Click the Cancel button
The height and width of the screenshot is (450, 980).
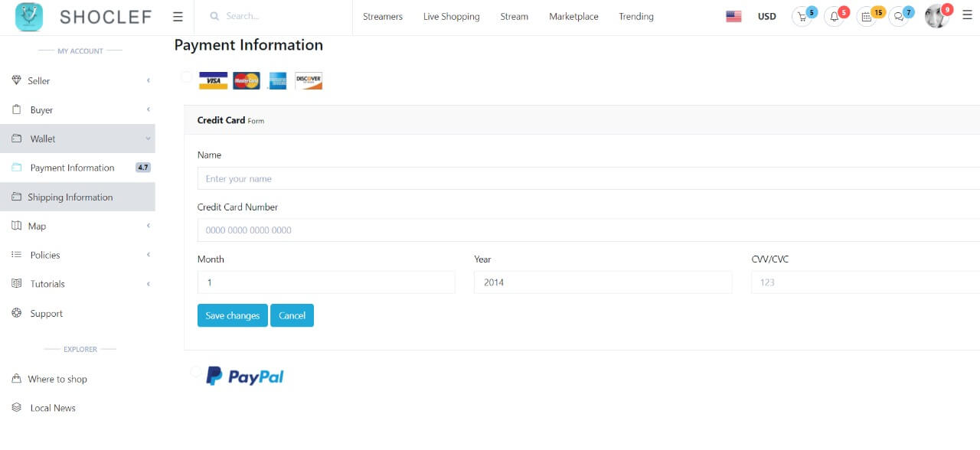coord(292,315)
